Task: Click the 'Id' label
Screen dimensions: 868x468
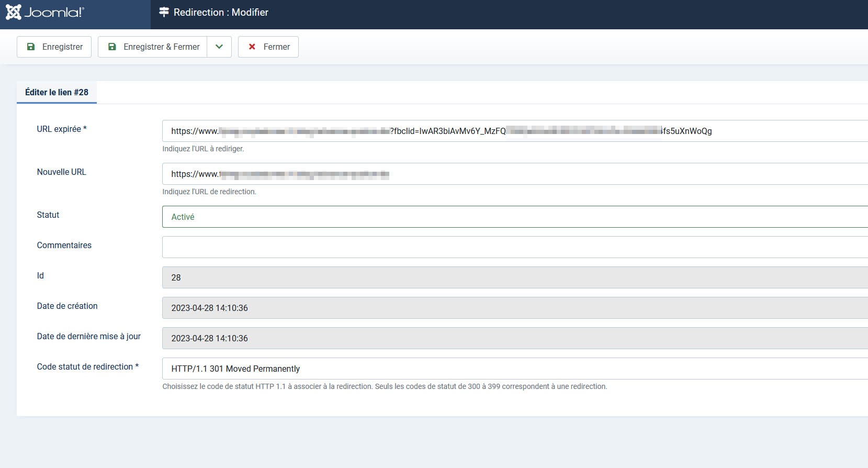Action: [40, 275]
